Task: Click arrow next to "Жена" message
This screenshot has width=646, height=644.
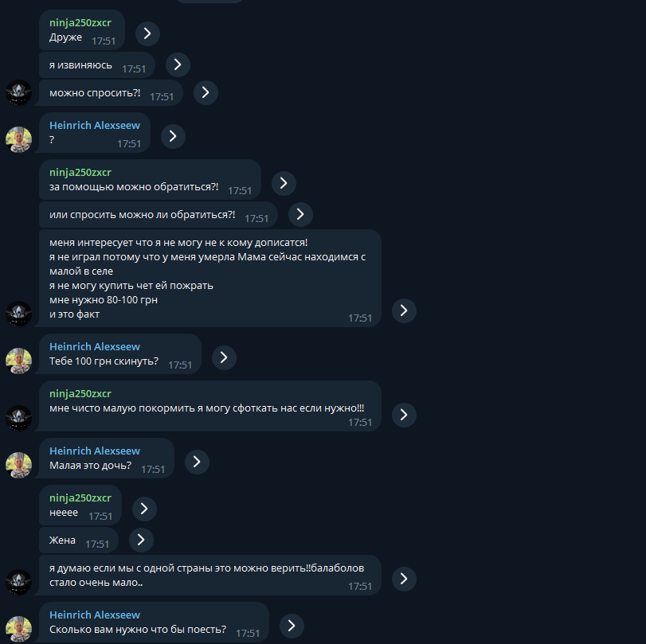Action: pos(141,540)
